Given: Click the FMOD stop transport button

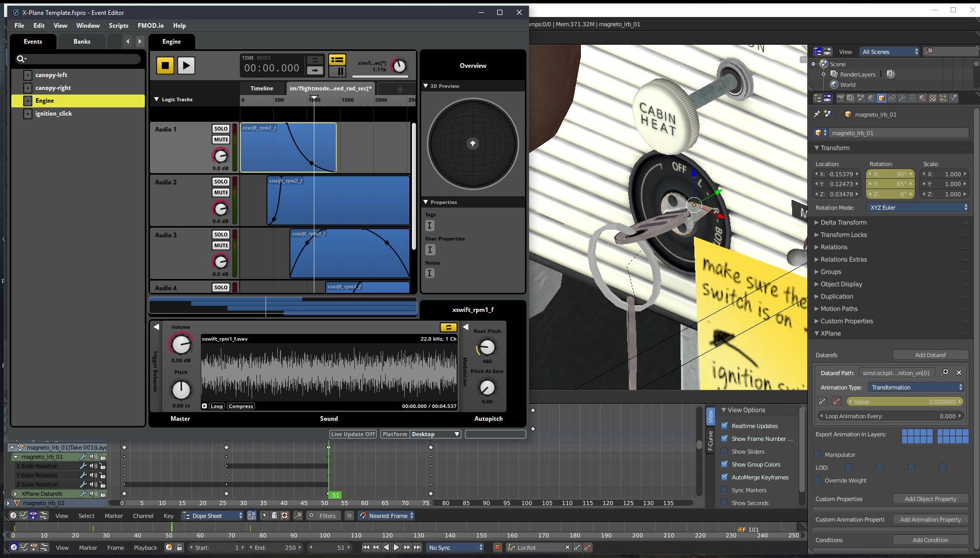Looking at the screenshot, I should pos(165,65).
